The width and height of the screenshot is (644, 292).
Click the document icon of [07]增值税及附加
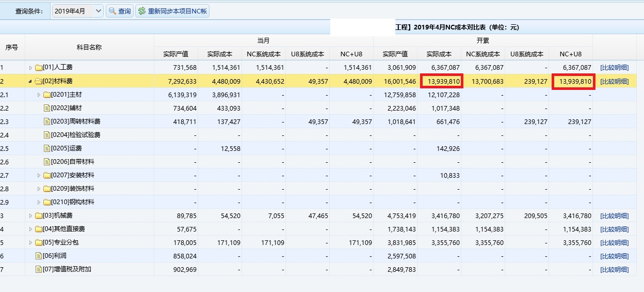pos(39,269)
